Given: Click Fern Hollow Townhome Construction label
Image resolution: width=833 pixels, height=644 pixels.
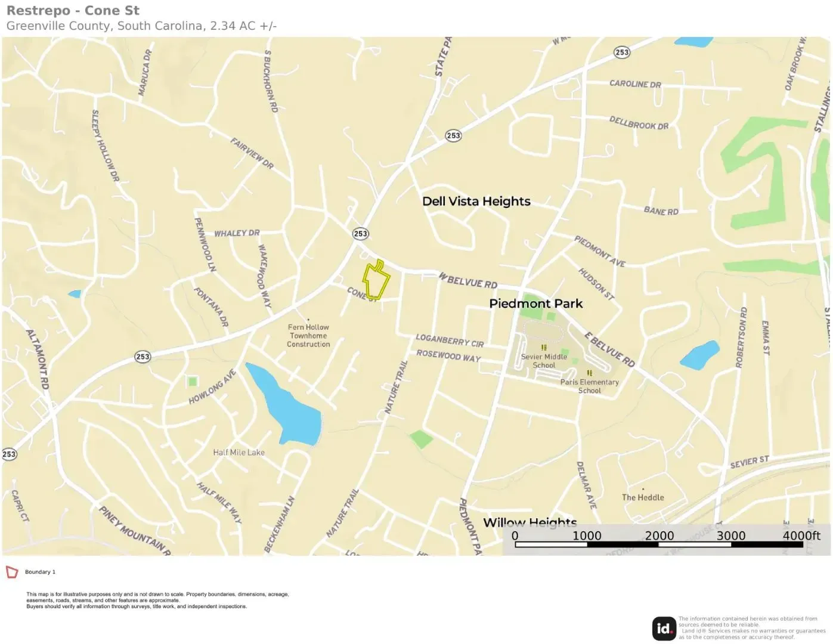Looking at the screenshot, I should tap(308, 336).
